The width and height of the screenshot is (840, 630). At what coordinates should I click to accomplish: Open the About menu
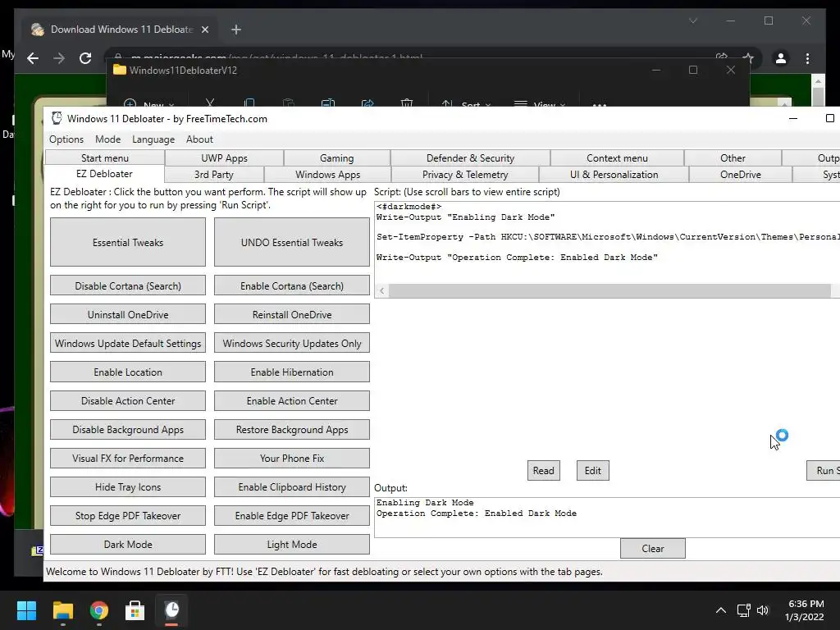pyautogui.click(x=199, y=139)
